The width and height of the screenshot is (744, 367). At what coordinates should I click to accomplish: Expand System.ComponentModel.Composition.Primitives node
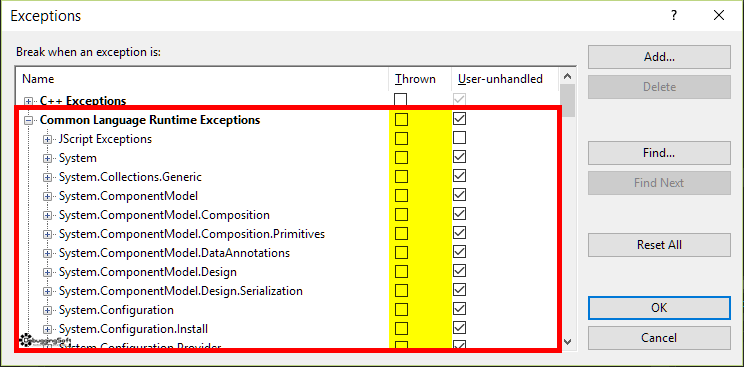pyautogui.click(x=47, y=234)
